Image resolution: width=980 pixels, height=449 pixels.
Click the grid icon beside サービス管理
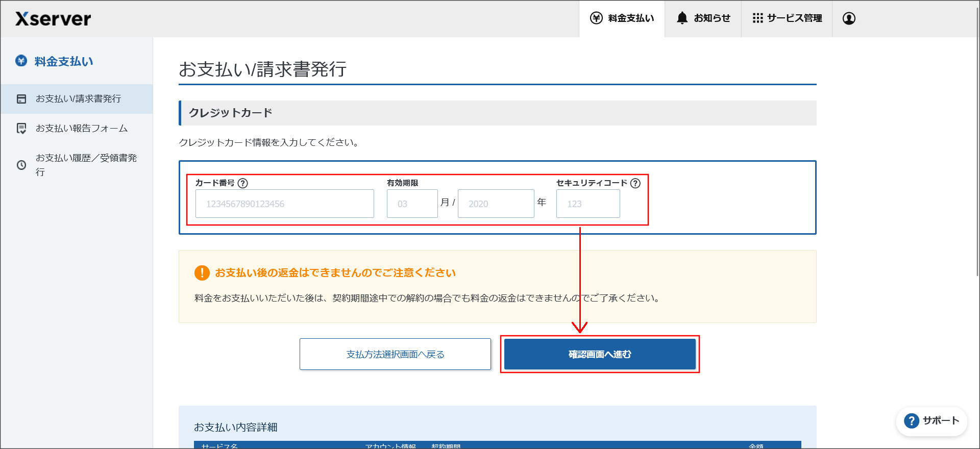757,18
